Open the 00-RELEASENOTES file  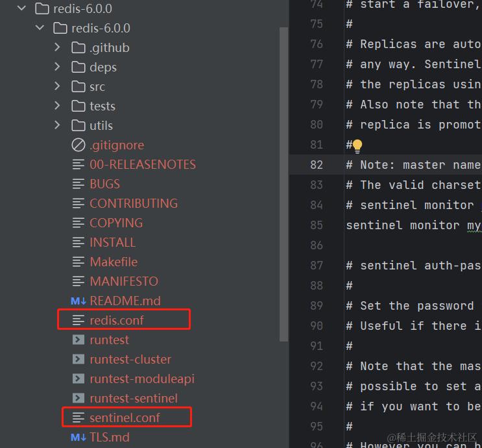pos(143,164)
